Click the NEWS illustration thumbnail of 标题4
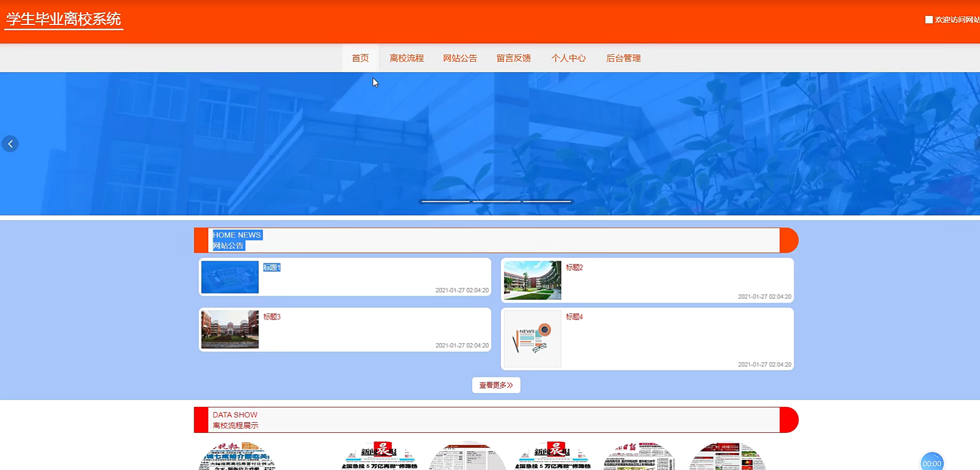This screenshot has width=980, height=470. 533,339
